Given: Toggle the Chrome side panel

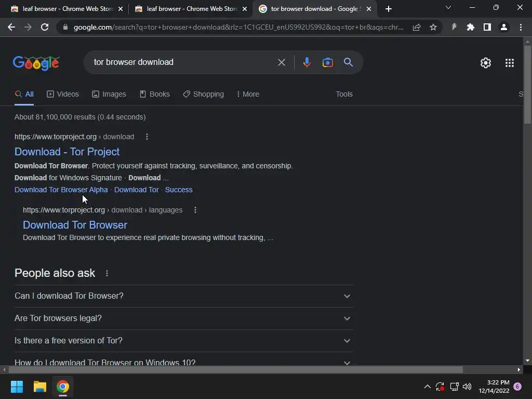Looking at the screenshot, I should [487, 27].
